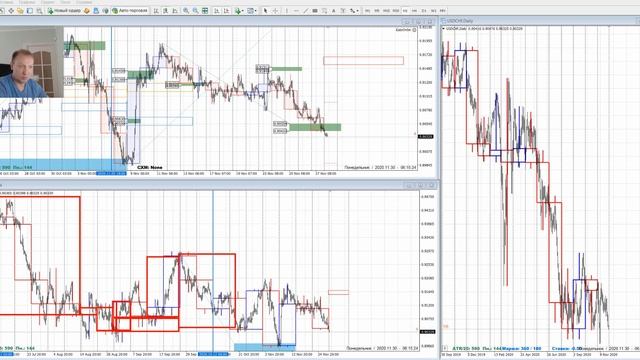Screen dimensions: 640x360
Task: Select the webcam video overlay thumbnail
Action: coord(32,62)
